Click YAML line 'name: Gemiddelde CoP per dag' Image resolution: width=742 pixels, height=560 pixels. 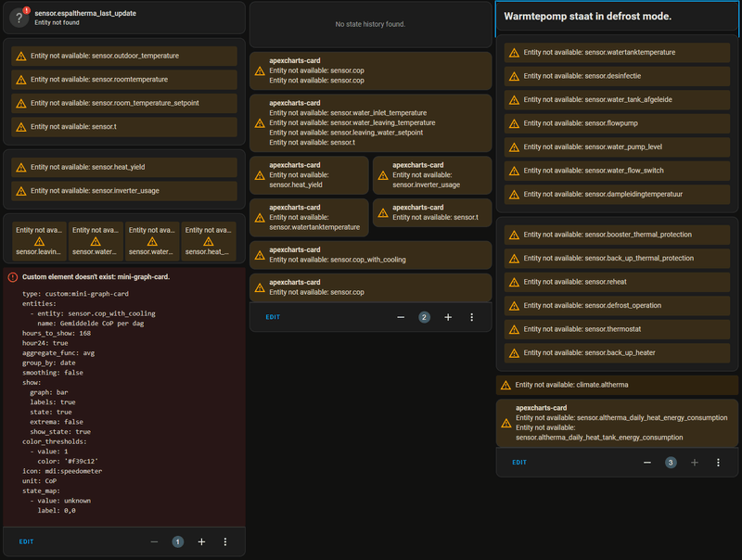91,324
